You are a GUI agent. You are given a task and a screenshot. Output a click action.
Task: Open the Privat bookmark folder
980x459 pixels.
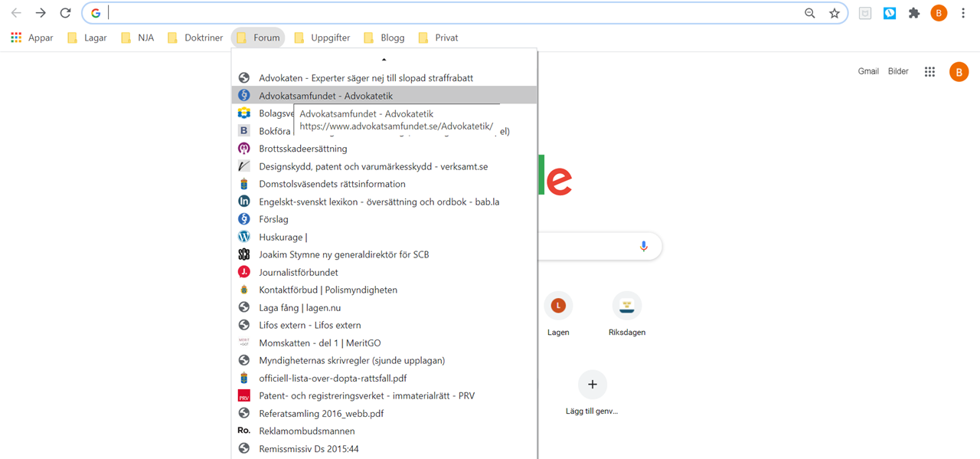click(438, 38)
